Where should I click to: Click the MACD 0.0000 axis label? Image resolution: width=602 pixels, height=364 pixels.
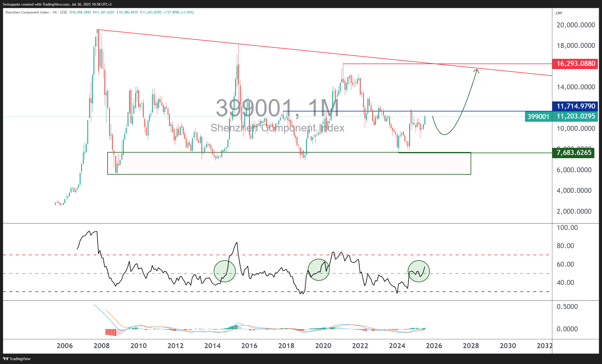pyautogui.click(x=567, y=329)
